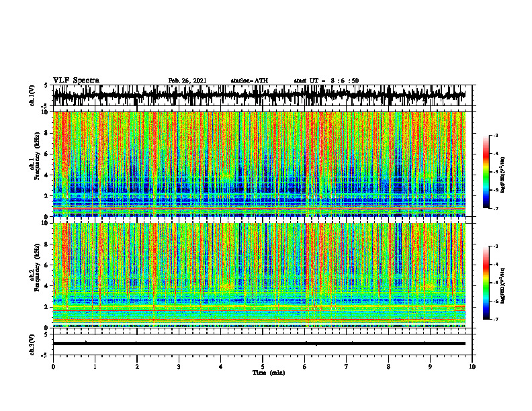
Task: Click the 'ch.1(V)' waveform axis label
Action: point(32,95)
